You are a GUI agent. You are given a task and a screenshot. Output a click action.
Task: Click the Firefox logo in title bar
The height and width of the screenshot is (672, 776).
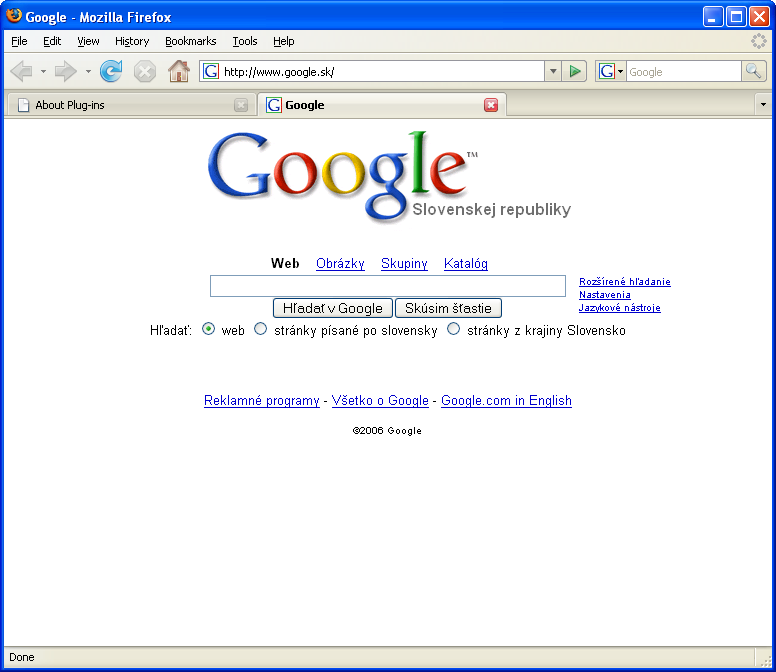[14, 16]
